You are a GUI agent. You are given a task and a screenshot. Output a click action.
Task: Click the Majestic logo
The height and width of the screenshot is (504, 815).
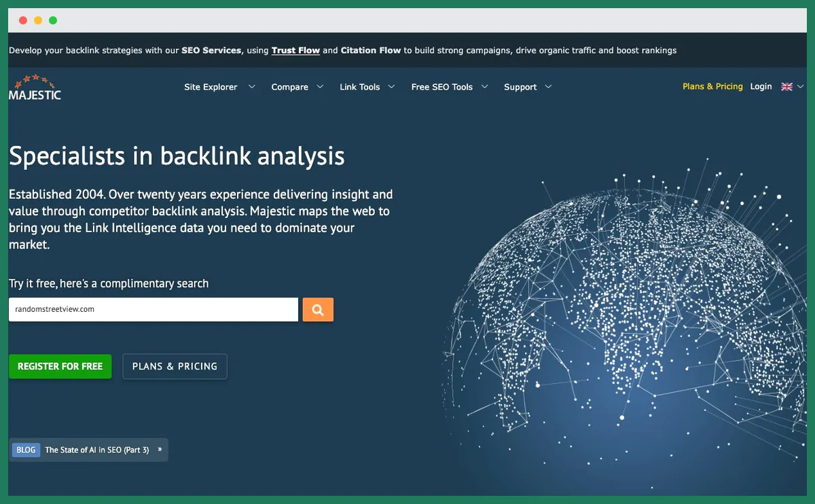pyautogui.click(x=35, y=88)
